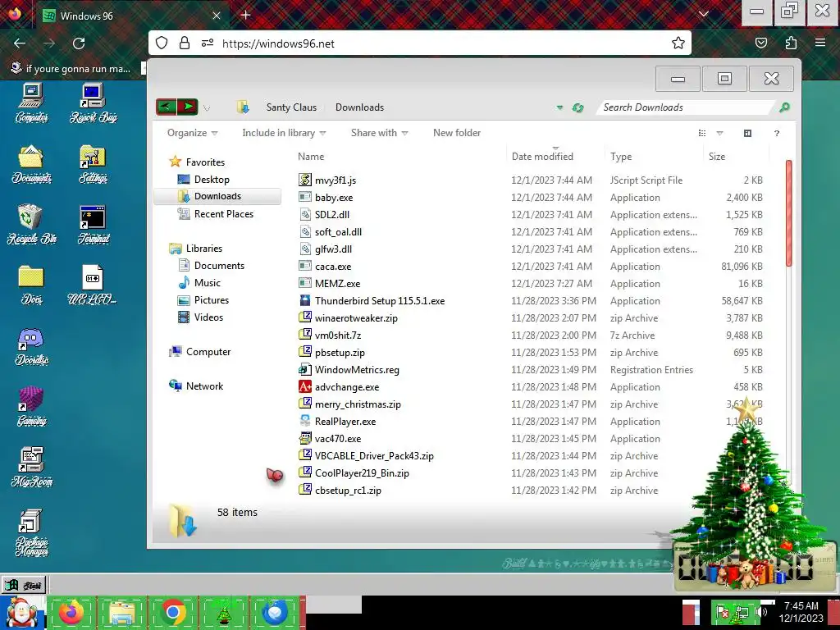Click Thunderbird icon in the taskbar

(274, 612)
